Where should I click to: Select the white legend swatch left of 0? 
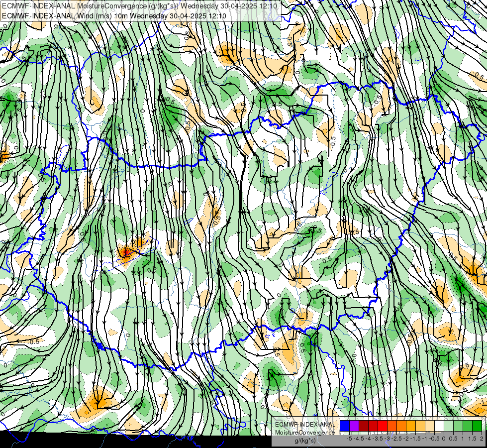click(x=439, y=426)
